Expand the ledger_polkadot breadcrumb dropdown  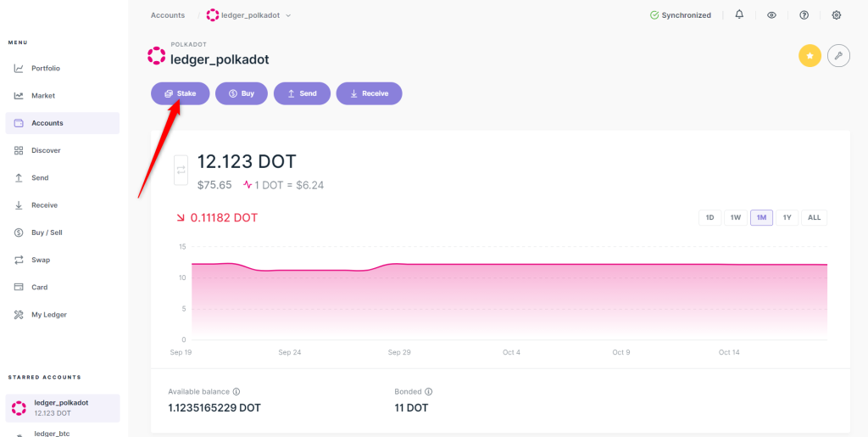click(x=288, y=15)
